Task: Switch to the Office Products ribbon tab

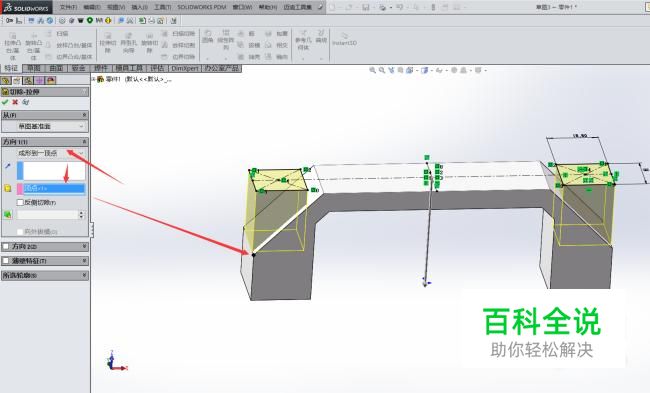Action: coord(222,68)
